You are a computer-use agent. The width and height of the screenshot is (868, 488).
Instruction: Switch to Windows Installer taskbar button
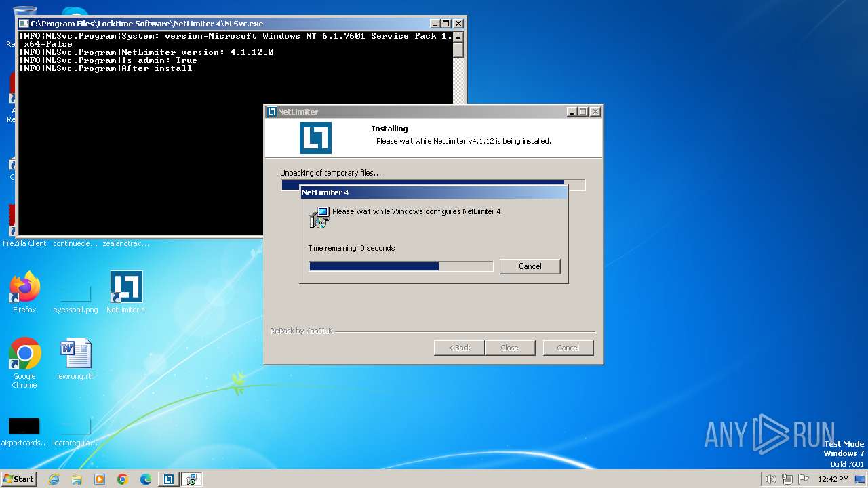pos(192,479)
